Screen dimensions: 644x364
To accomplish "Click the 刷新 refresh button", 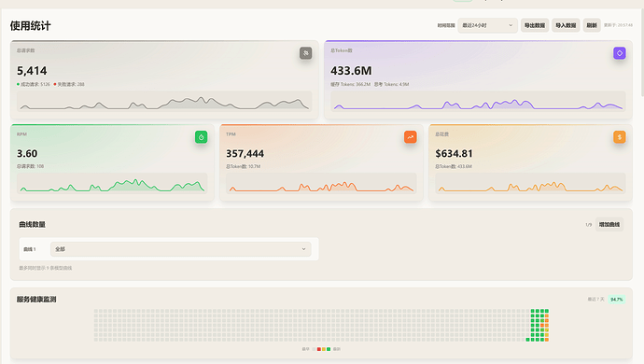I will [x=592, y=25].
